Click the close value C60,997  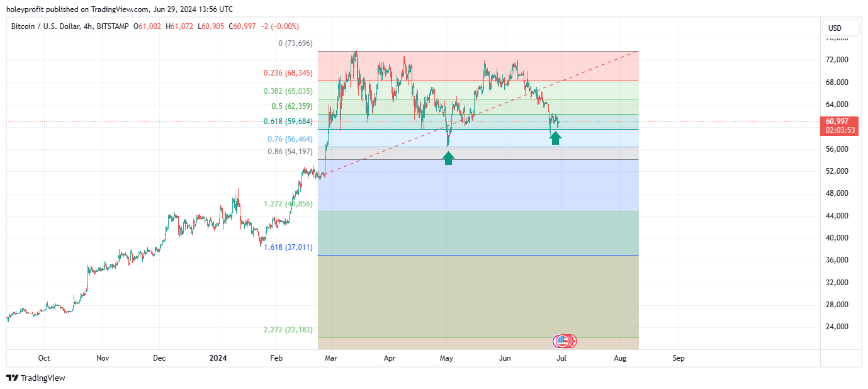[x=243, y=26]
